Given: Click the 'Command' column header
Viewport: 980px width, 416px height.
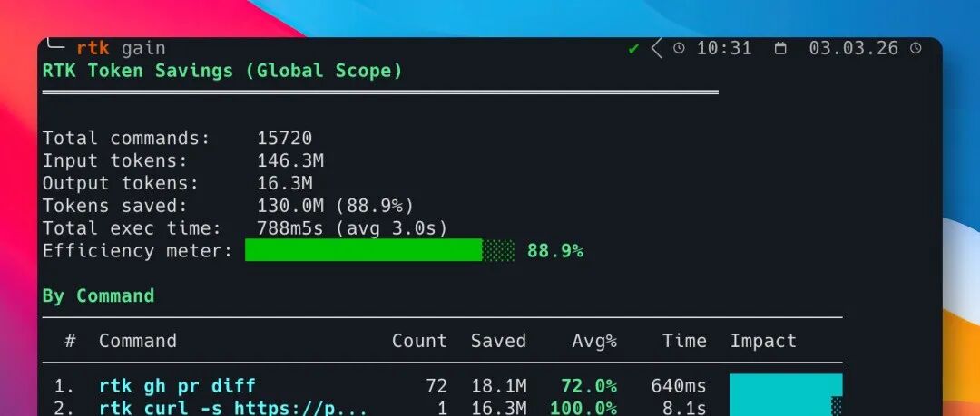Looking at the screenshot, I should pyautogui.click(x=138, y=341).
